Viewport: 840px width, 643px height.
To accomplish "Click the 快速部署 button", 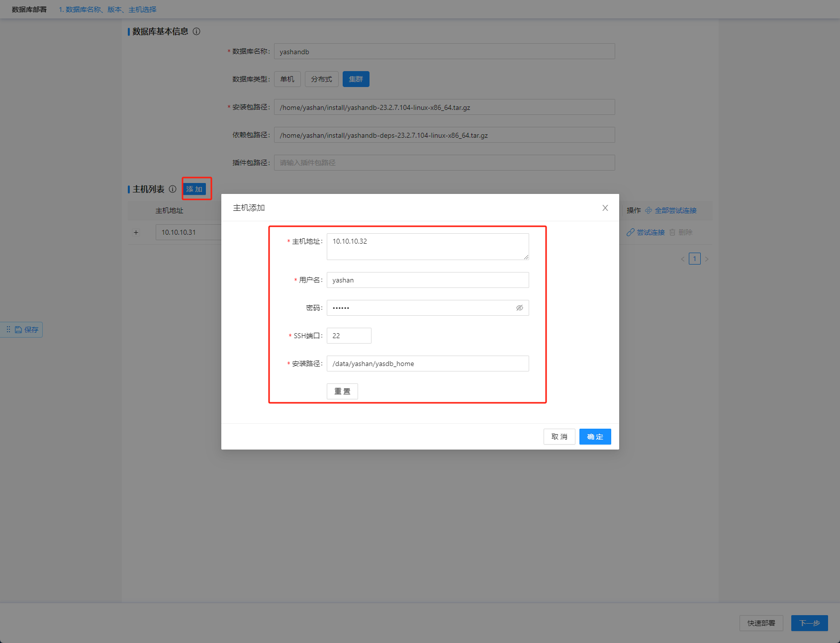I will 761,623.
